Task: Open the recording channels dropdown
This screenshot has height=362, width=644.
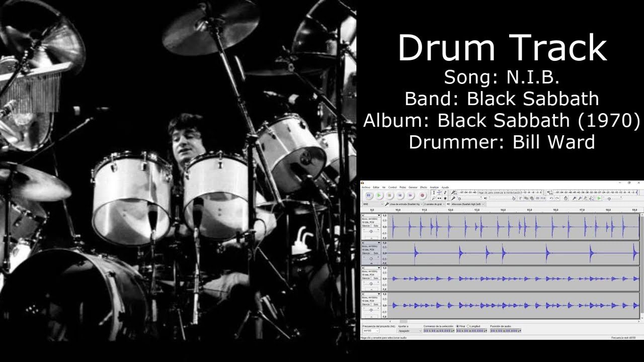Action: 434,204
